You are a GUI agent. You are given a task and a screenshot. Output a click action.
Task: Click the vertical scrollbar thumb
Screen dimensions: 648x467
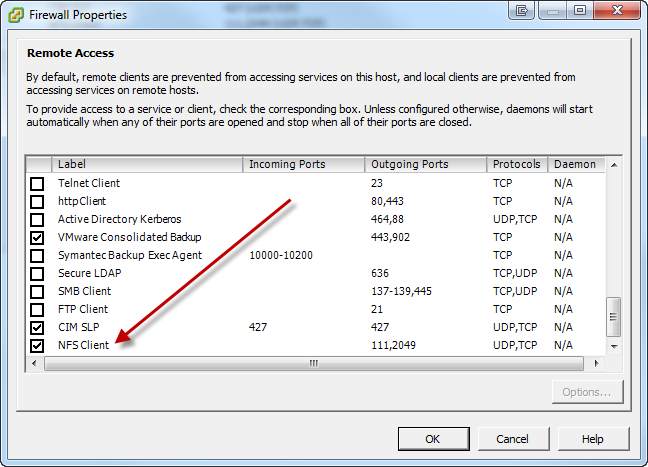614,317
